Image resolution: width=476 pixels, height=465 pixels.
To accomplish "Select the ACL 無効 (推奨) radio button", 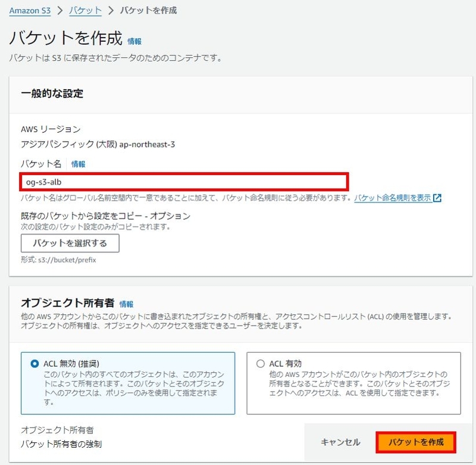I will pos(35,364).
